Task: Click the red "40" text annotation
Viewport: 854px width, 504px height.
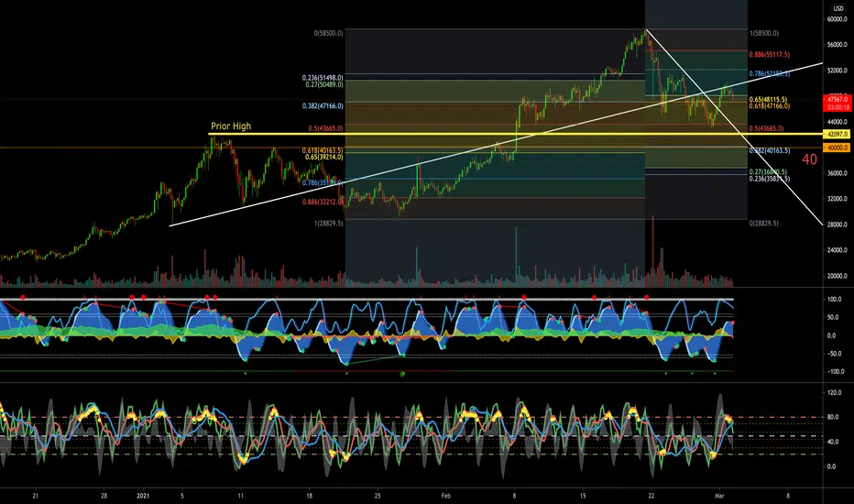Action: [x=810, y=159]
